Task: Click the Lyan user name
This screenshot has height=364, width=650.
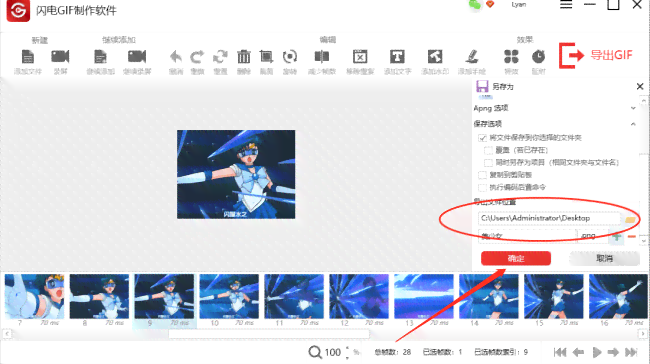Action: (519, 5)
